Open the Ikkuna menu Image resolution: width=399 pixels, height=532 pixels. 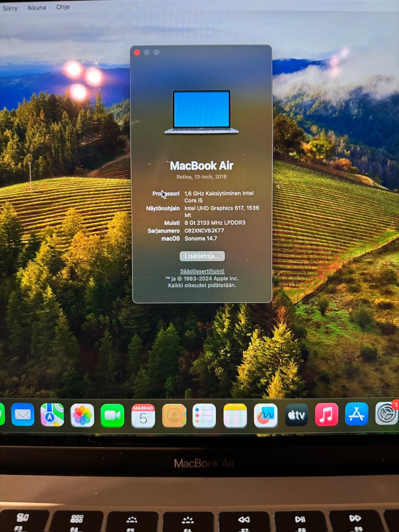pos(37,7)
